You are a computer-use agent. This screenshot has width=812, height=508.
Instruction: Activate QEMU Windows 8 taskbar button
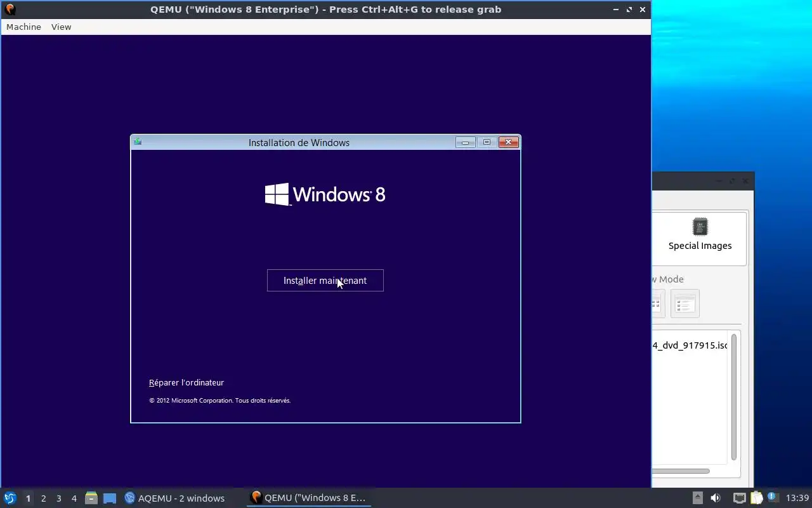(309, 498)
